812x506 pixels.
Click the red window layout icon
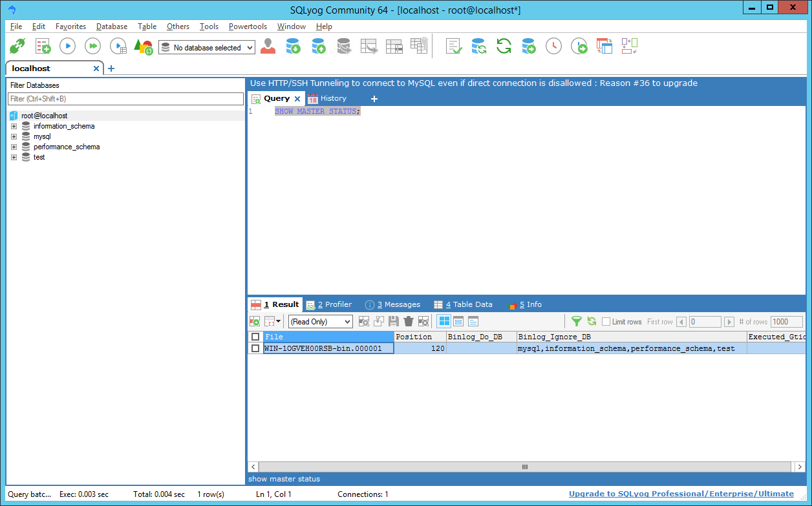click(604, 47)
